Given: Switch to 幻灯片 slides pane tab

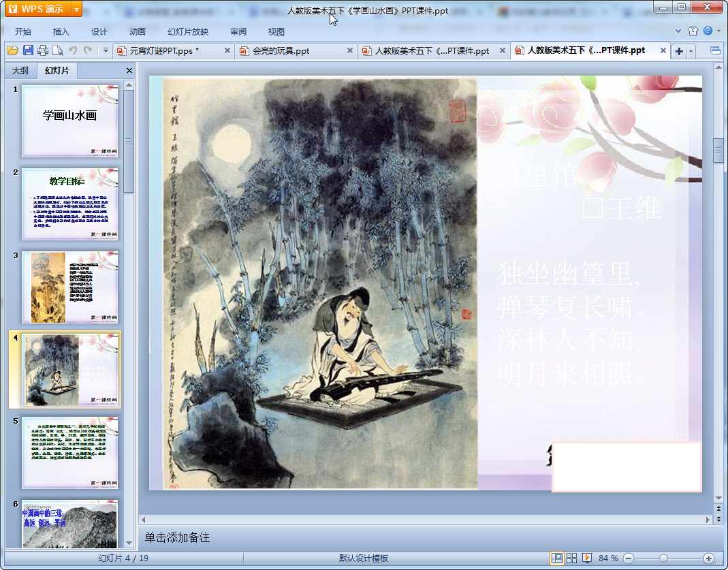Looking at the screenshot, I should click(x=57, y=71).
